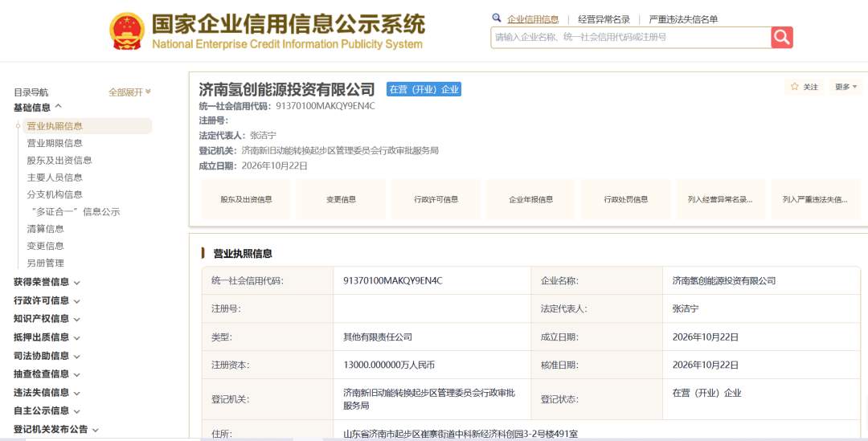This screenshot has height=441, width=868.
Task: Click the 股东及出资信息 shortcut card
Action: point(247,199)
